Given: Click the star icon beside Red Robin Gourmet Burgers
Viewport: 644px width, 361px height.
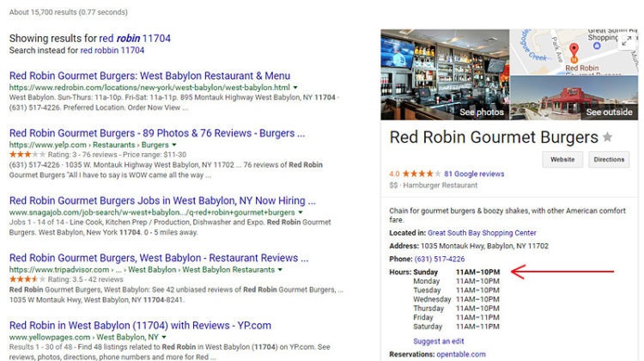Looking at the screenshot, I should 608,138.
